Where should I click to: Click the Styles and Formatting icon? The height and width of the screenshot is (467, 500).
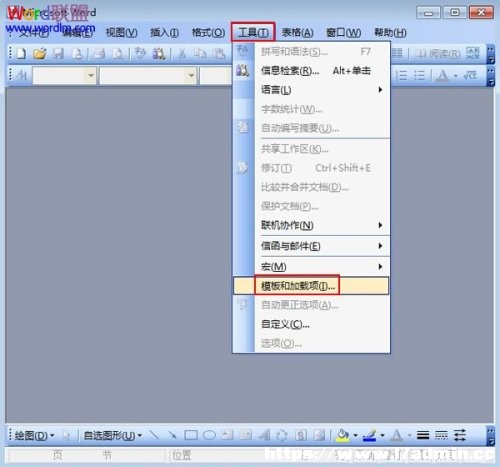[21, 75]
